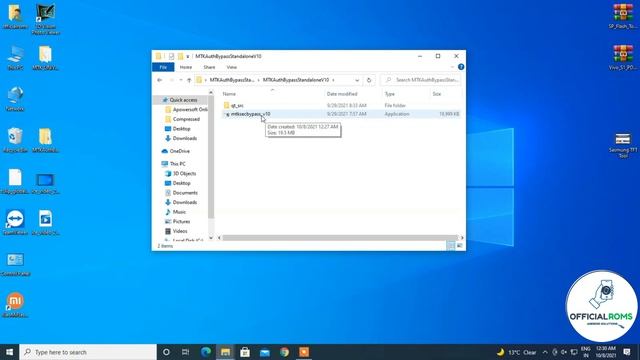Click MTKAuthBypassSta... breadcrumb in address bar

coord(232,80)
